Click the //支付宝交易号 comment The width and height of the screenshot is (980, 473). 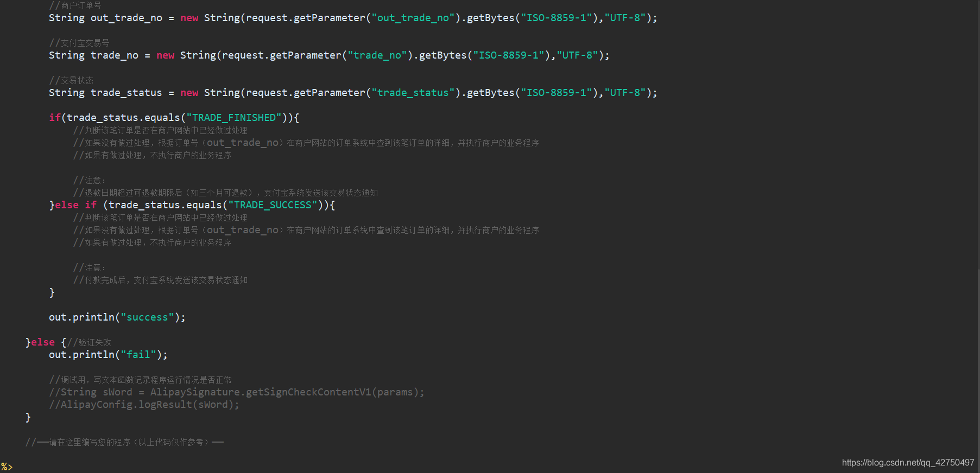coord(79,43)
